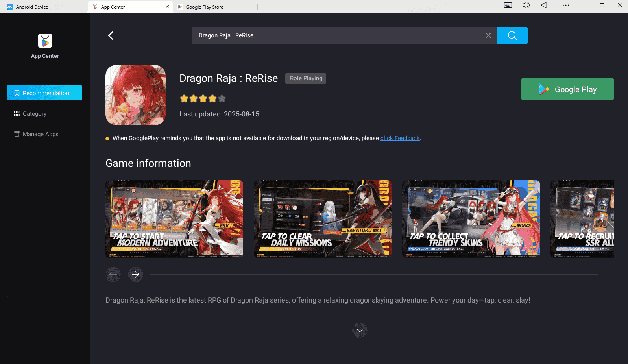Install via the Google Play button
This screenshot has width=628, height=364.
click(567, 89)
